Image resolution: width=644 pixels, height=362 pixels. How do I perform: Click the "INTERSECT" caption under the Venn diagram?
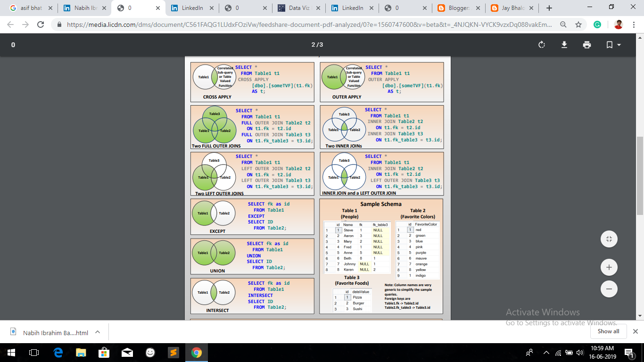pos(217,311)
